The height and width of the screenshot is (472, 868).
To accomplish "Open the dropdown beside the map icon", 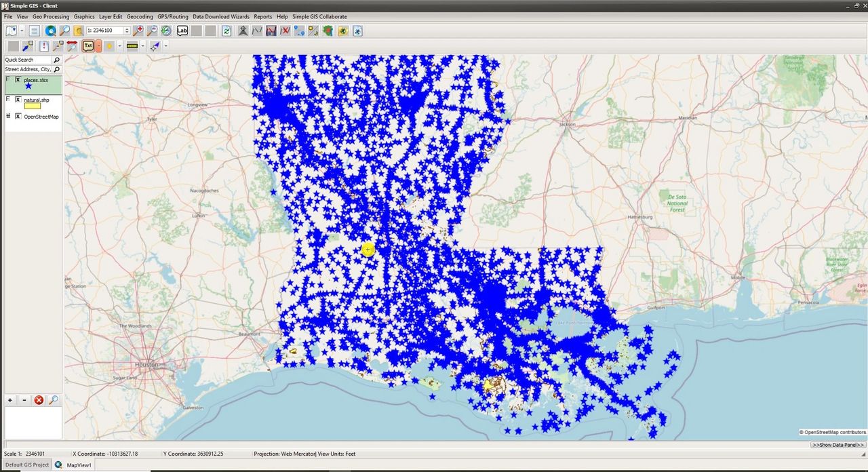I will click(x=22, y=31).
